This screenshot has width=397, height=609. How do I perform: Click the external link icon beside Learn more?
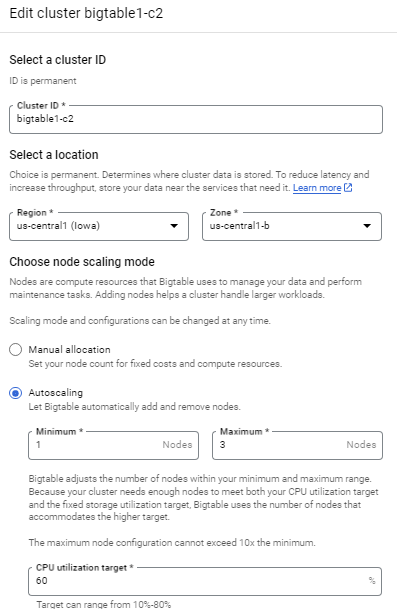click(x=348, y=188)
